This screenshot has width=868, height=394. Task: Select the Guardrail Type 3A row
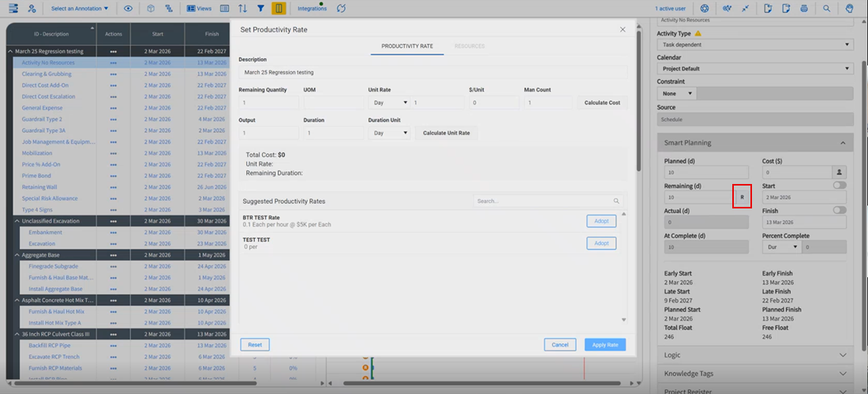43,131
